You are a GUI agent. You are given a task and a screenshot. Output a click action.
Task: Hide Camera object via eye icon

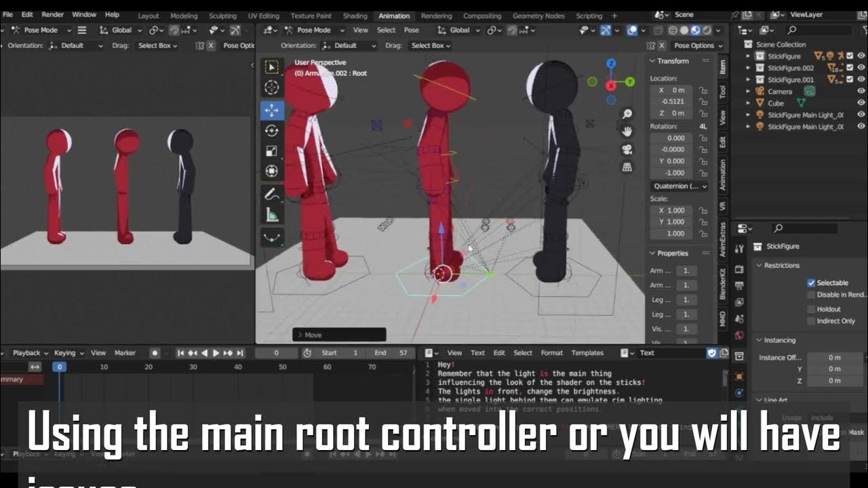(x=861, y=91)
